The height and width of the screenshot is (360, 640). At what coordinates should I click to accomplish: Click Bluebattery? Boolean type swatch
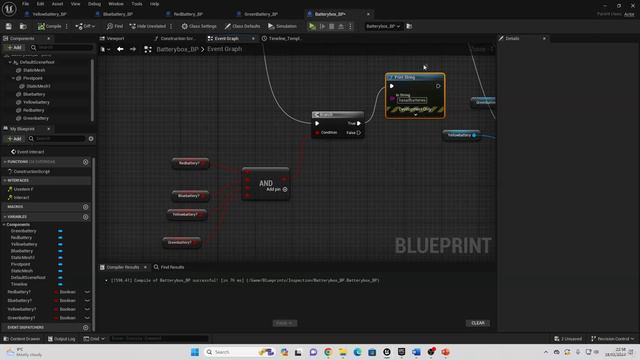pos(56,301)
